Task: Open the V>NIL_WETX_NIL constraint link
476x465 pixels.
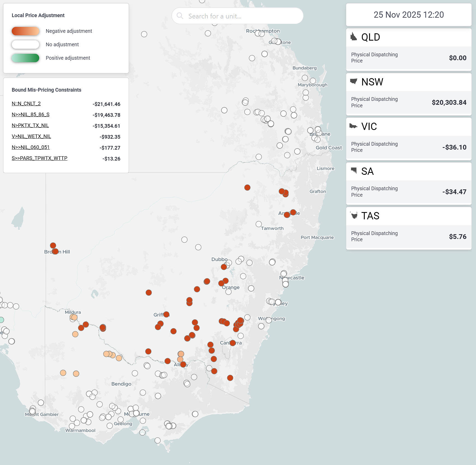Action: 31,136
